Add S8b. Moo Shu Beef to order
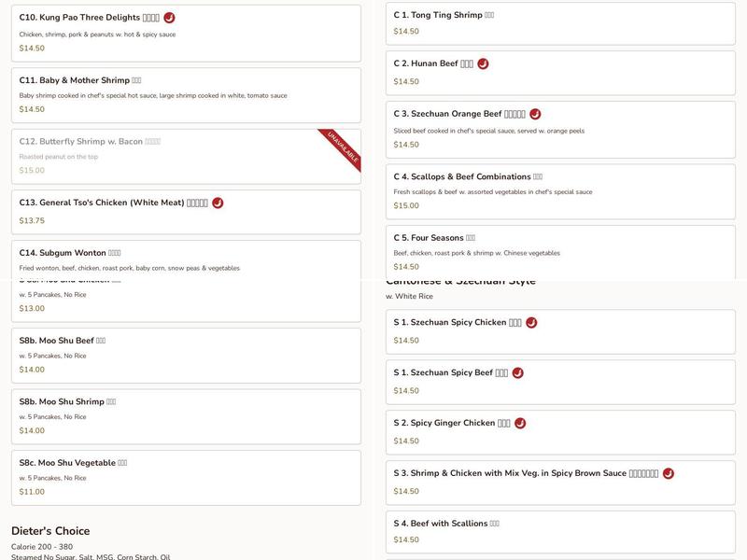The width and height of the screenshot is (747, 560). coord(186,355)
